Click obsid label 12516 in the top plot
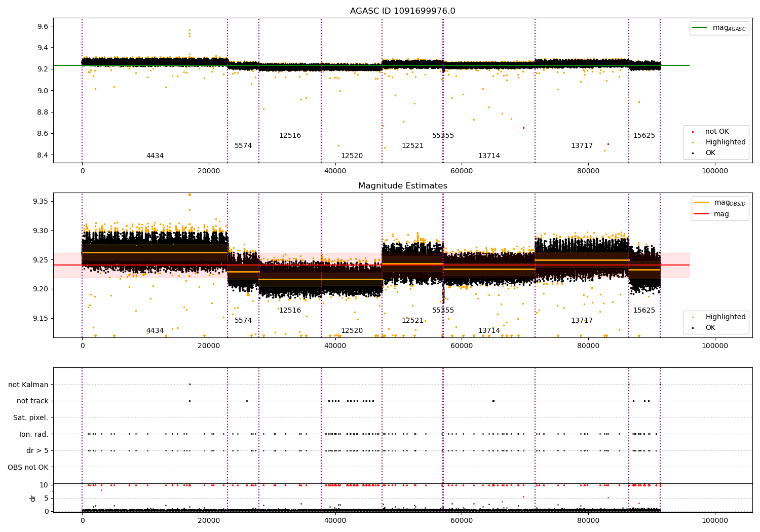 point(290,136)
